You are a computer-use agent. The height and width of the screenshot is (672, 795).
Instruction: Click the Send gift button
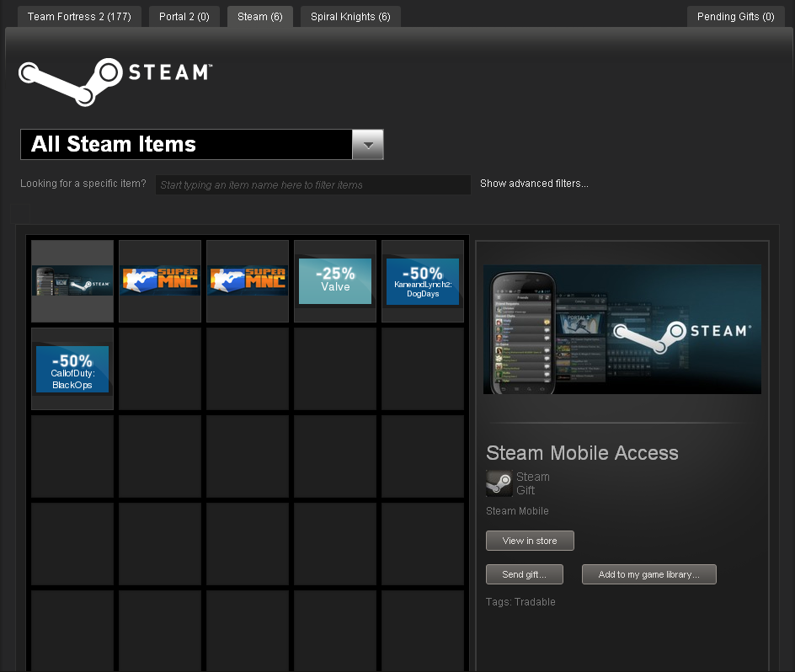(x=524, y=574)
